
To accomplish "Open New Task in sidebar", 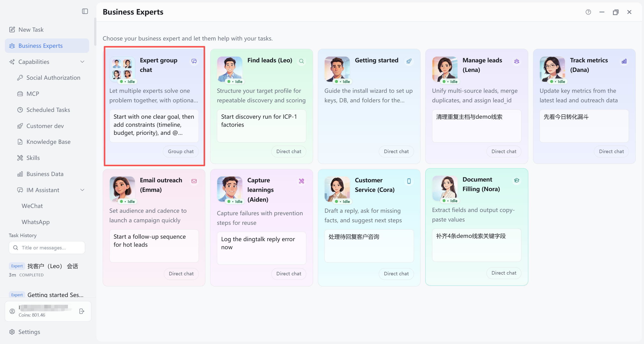I will coord(47,30).
